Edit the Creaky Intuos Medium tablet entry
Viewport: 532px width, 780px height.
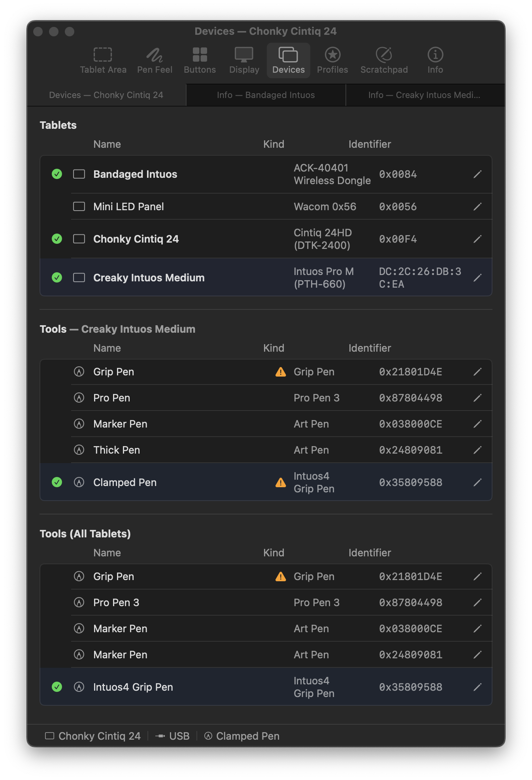(477, 278)
